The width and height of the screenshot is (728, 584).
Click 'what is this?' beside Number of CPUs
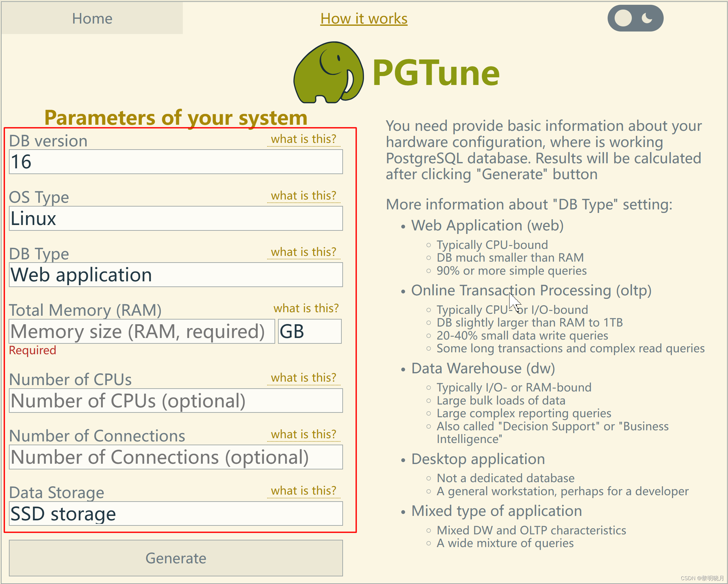(303, 378)
